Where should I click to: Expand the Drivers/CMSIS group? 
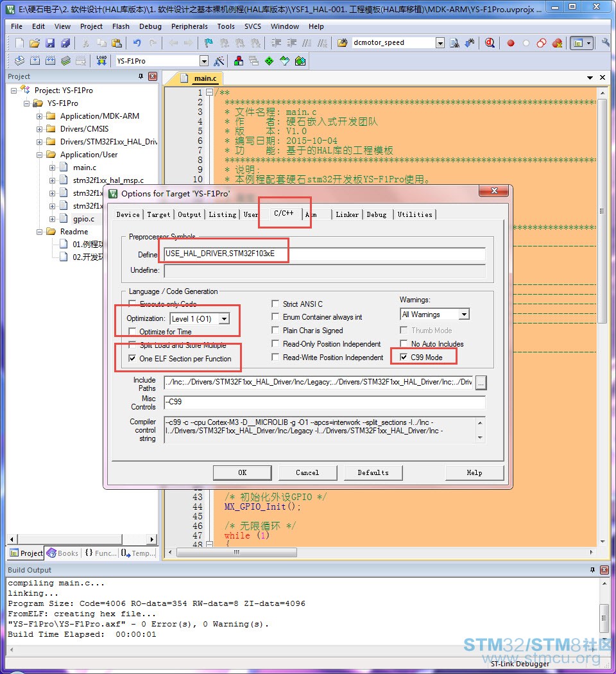[40, 129]
